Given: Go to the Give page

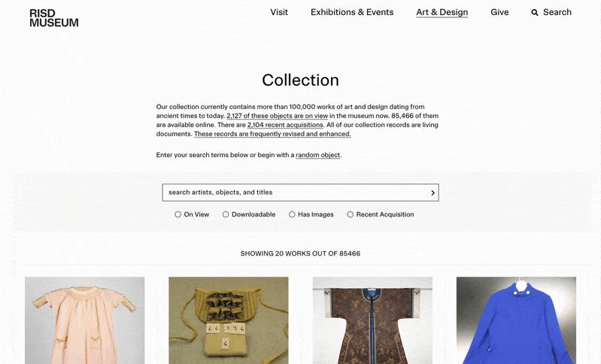Looking at the screenshot, I should pyautogui.click(x=499, y=12).
